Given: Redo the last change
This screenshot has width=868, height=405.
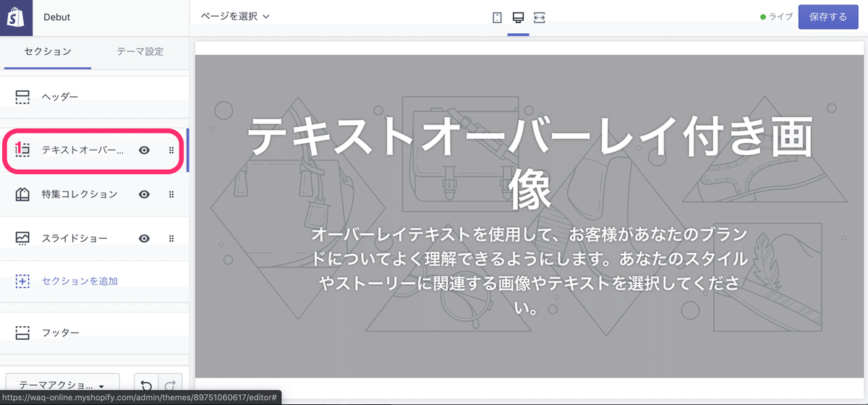Looking at the screenshot, I should point(171,385).
